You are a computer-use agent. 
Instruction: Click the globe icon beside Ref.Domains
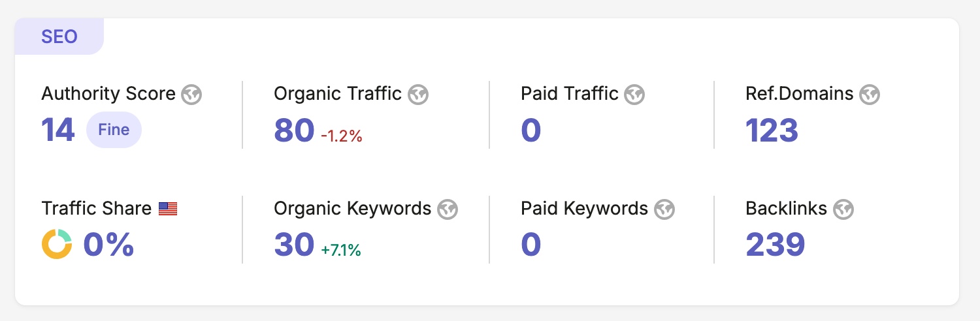point(870,95)
